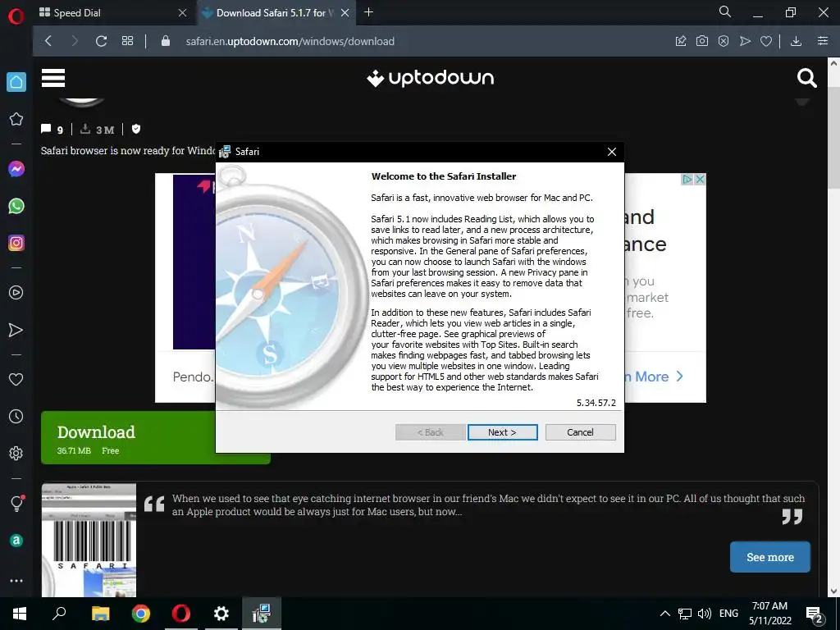
Task: Open the Windows Start menu
Action: [20, 614]
